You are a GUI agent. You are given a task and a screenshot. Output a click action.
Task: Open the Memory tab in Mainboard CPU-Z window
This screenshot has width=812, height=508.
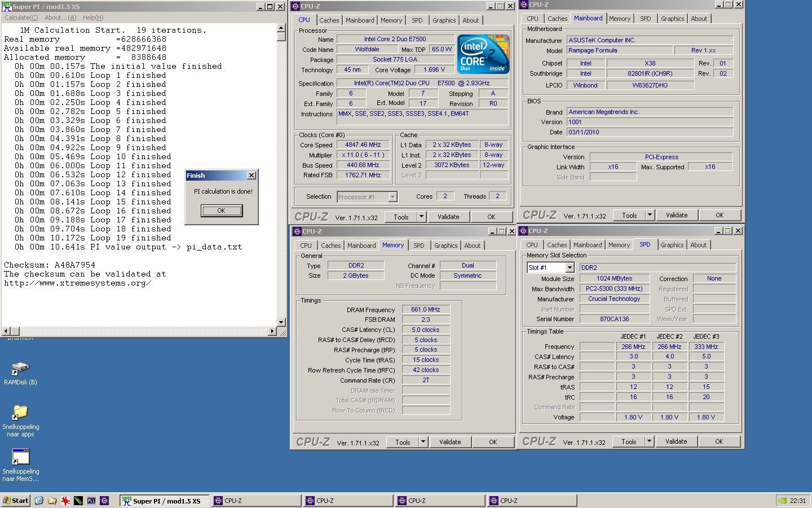620,19
